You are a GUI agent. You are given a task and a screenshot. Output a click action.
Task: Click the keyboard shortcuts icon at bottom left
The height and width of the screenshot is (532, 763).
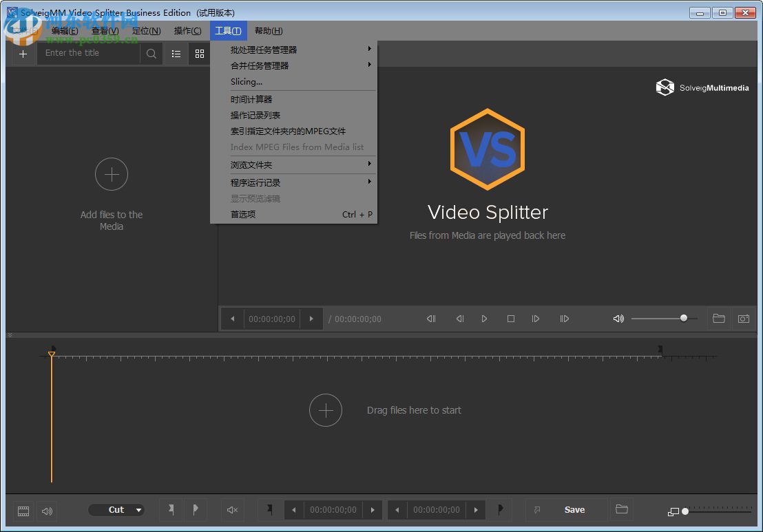pos(23,511)
